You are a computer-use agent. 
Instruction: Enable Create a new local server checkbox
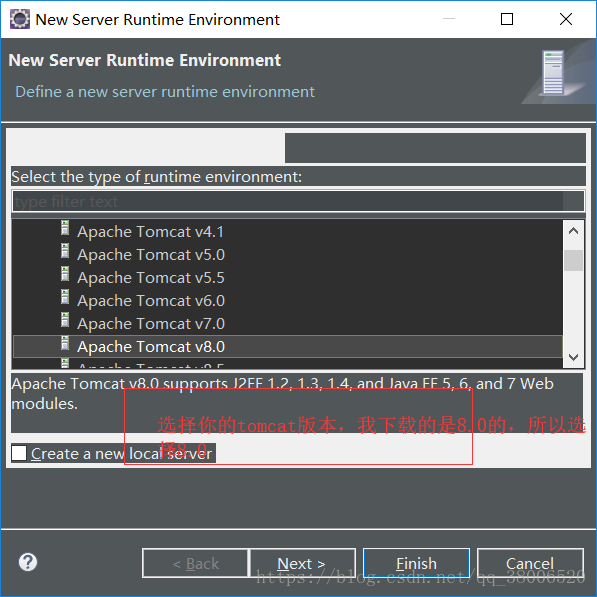click(x=19, y=453)
